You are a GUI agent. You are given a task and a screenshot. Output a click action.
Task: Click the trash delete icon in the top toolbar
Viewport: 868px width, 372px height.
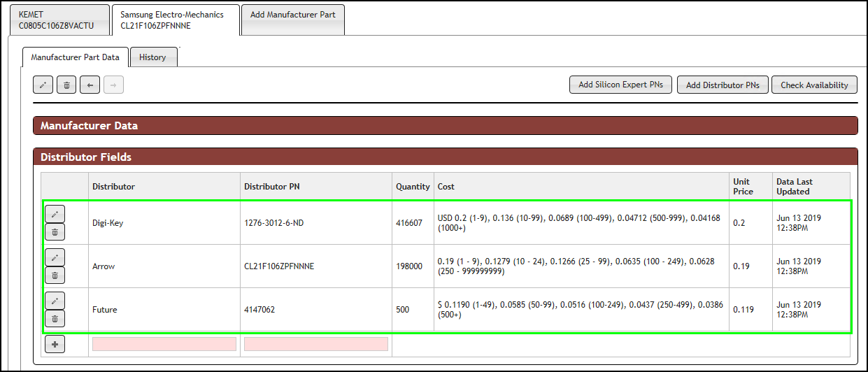click(x=66, y=85)
